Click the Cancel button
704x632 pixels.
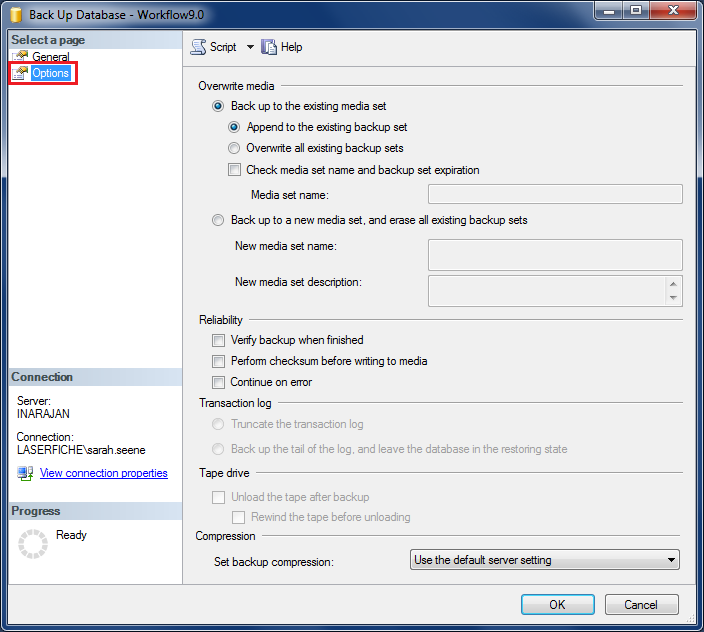pyautogui.click(x=641, y=604)
